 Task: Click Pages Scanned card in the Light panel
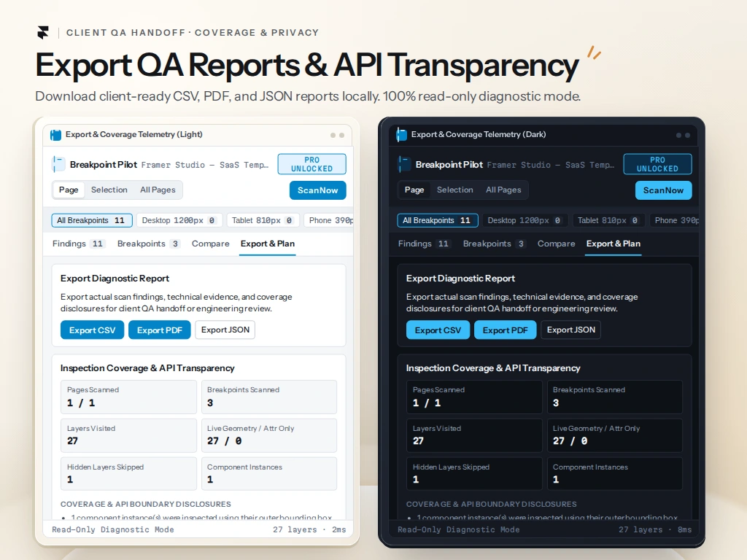(x=128, y=397)
